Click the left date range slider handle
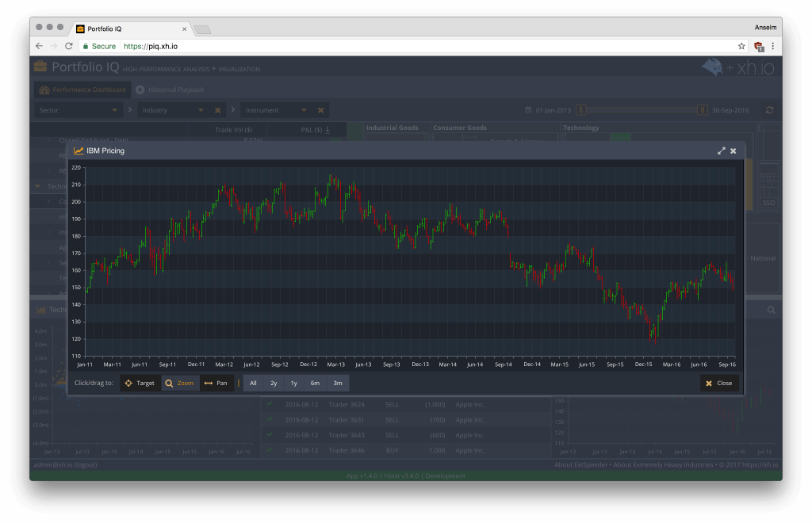This screenshot has width=812, height=523. tap(581, 109)
